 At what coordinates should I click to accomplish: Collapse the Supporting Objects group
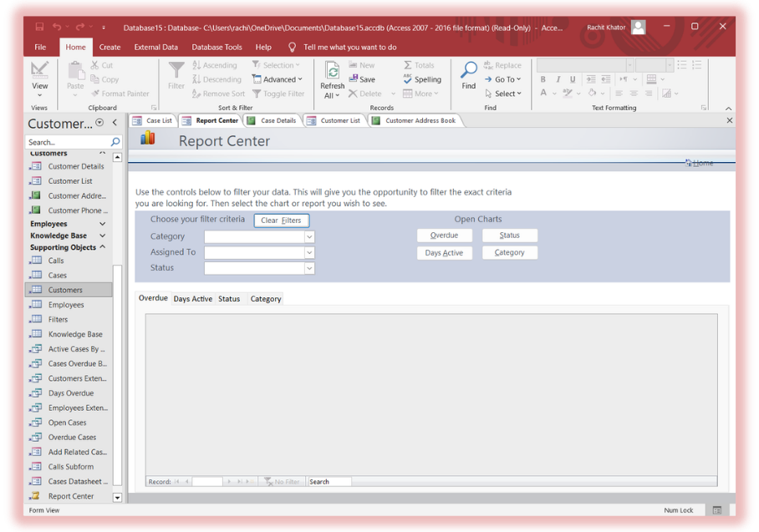103,247
